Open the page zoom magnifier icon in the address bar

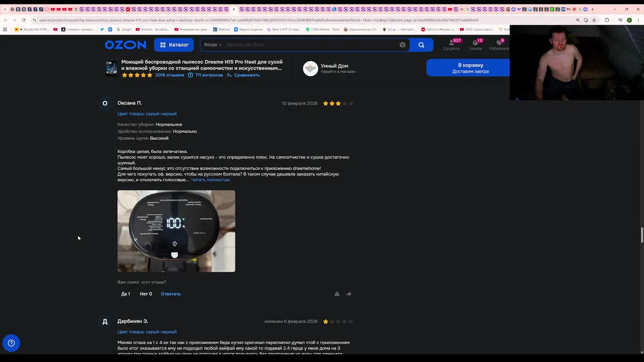pos(578,20)
